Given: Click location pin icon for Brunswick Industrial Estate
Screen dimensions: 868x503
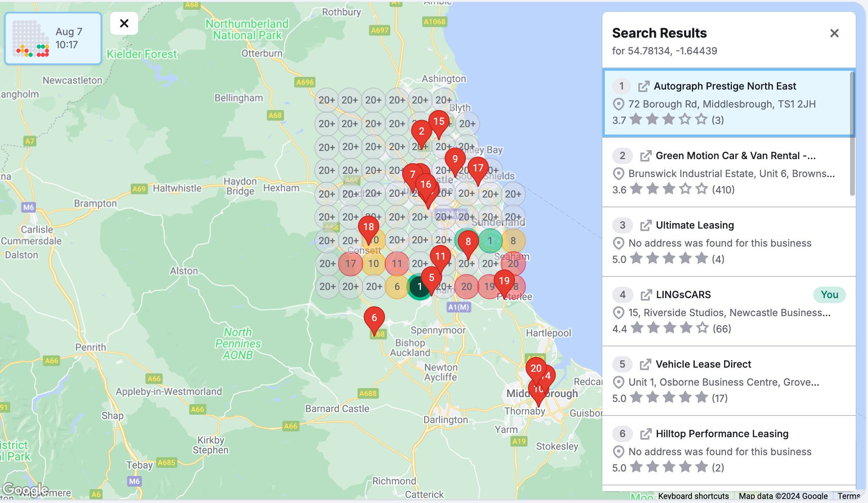Looking at the screenshot, I should [619, 174].
